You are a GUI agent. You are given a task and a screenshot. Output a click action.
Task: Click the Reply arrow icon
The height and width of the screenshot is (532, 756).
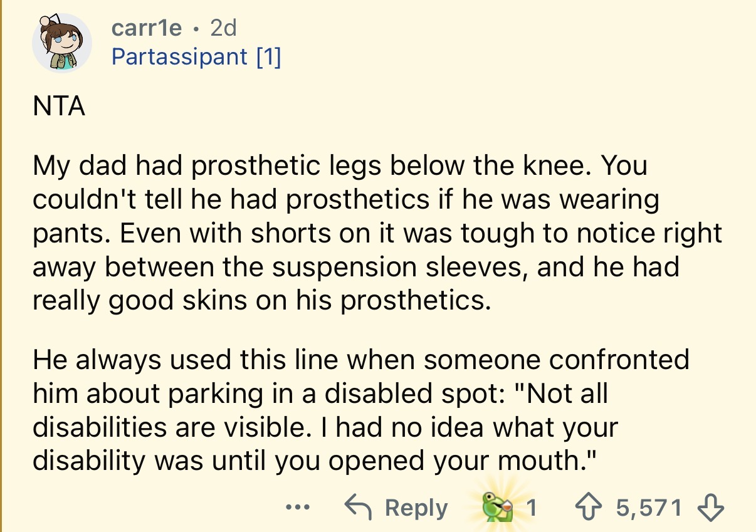click(358, 506)
